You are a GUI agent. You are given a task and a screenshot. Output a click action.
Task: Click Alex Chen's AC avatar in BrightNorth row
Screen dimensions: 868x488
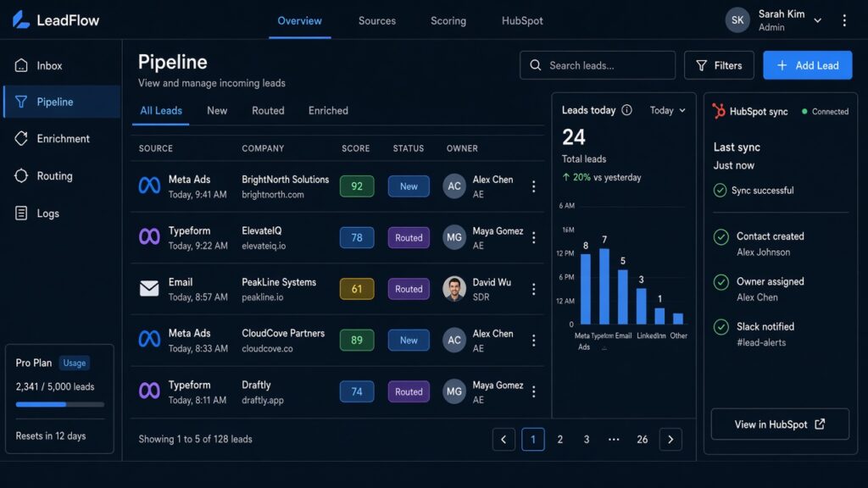454,186
